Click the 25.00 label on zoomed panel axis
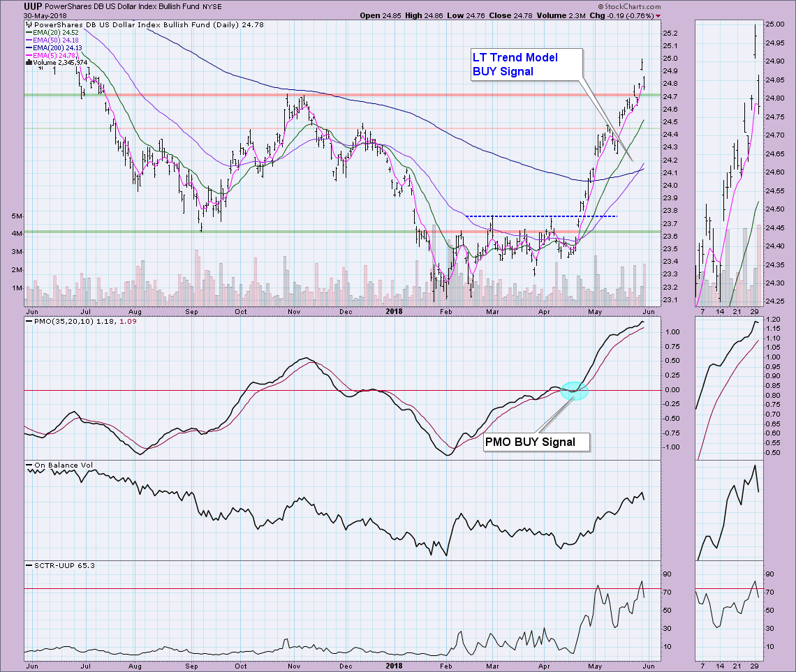796x672 pixels. (x=774, y=24)
